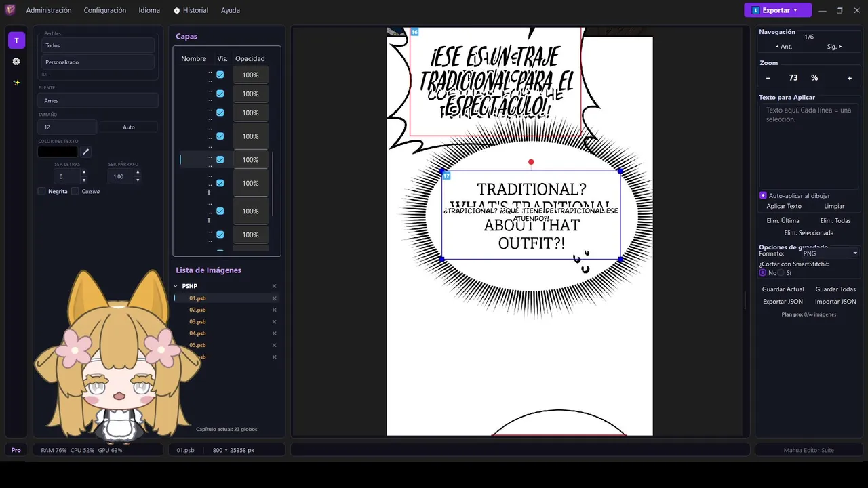Click the Pro badge in status bar
The image size is (868, 488).
16,450
